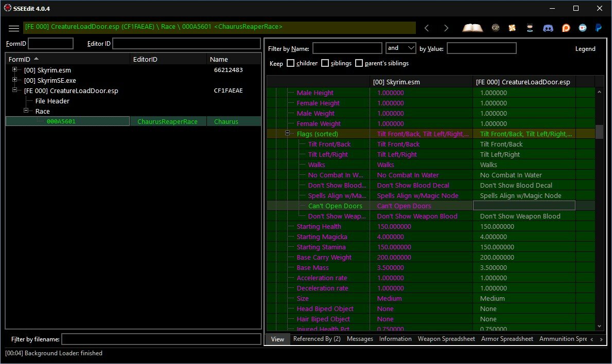This screenshot has width=612, height=364.
Task: Focus the Filter by Name field
Action: click(x=347, y=48)
